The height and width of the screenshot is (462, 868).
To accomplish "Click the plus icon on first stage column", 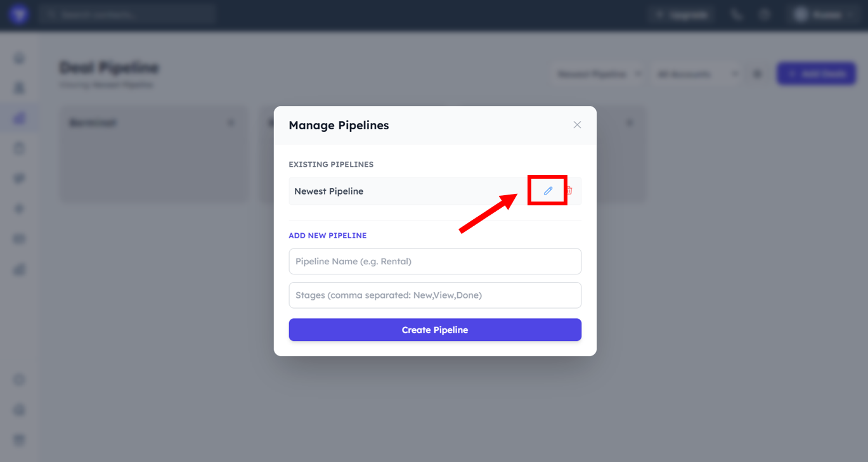I will (x=231, y=123).
